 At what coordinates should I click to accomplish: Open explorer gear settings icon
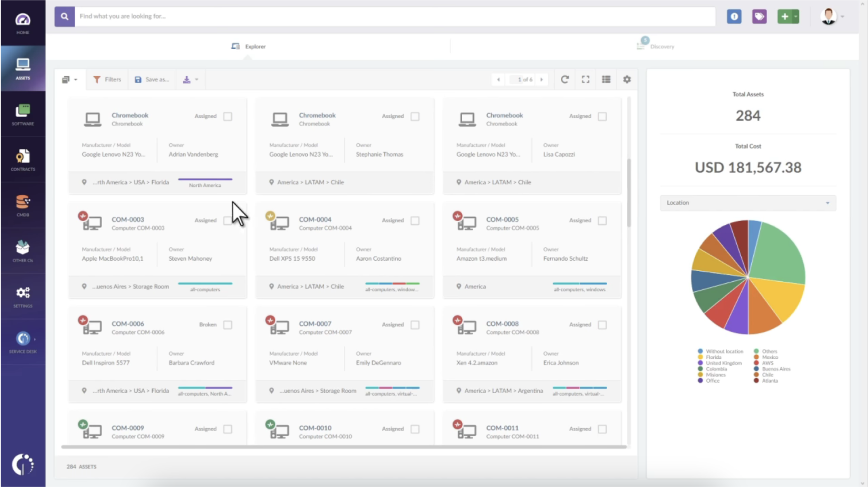point(627,79)
